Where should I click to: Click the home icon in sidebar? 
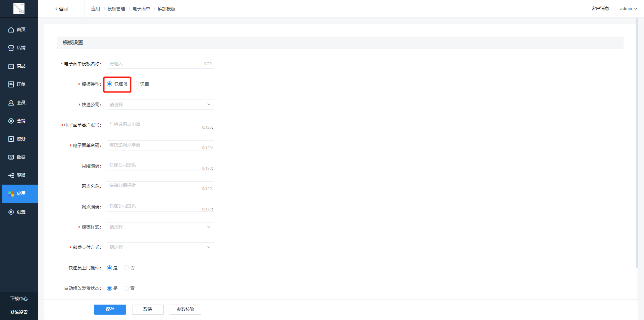[11, 30]
